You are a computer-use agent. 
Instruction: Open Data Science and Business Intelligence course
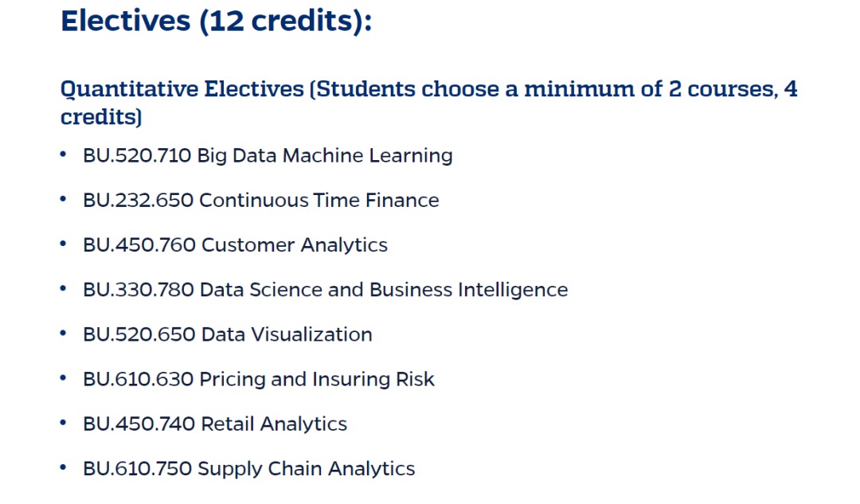(x=325, y=290)
